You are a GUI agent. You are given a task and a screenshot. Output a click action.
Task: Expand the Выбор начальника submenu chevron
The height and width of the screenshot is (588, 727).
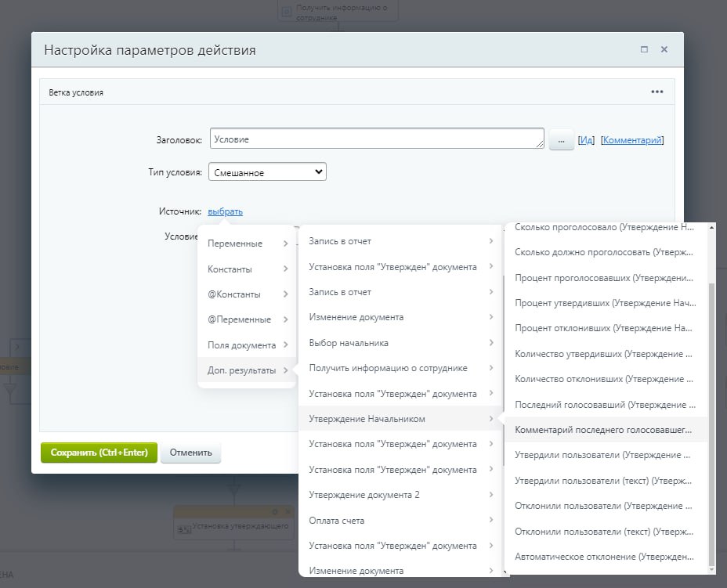click(x=490, y=343)
